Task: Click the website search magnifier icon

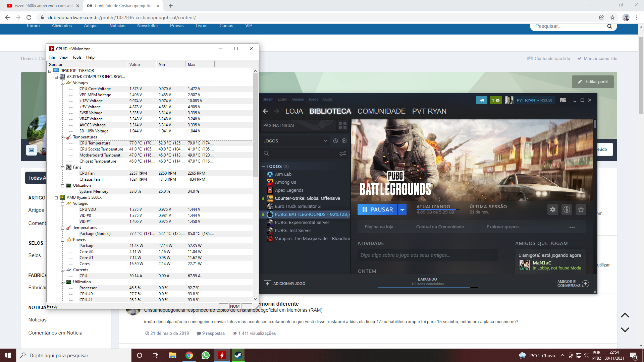Action: pyautogui.click(x=609, y=26)
